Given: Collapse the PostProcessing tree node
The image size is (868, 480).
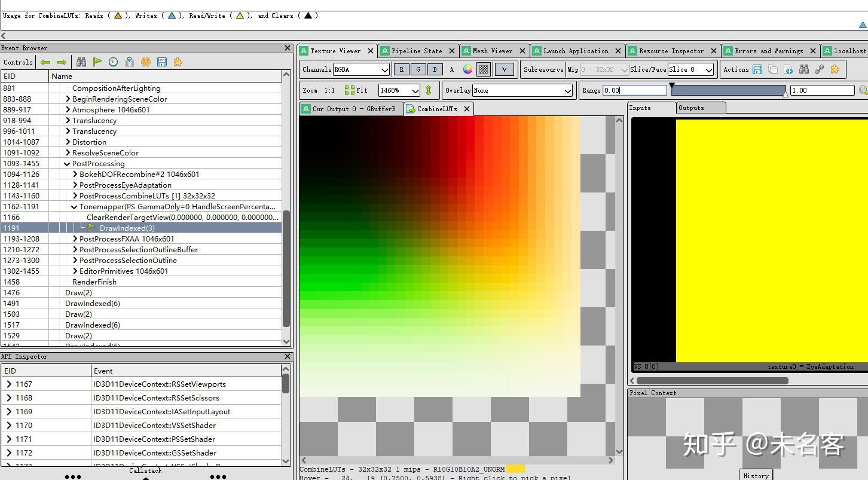Looking at the screenshot, I should point(67,163).
